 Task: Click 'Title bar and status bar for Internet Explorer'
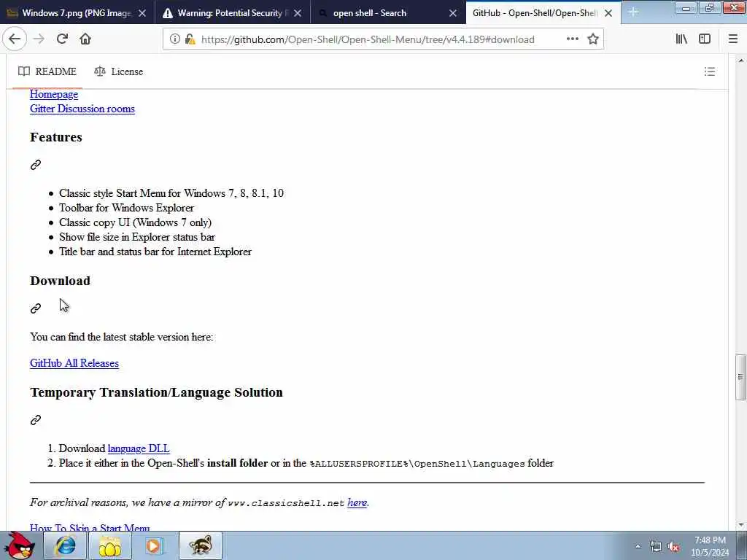[x=155, y=252]
